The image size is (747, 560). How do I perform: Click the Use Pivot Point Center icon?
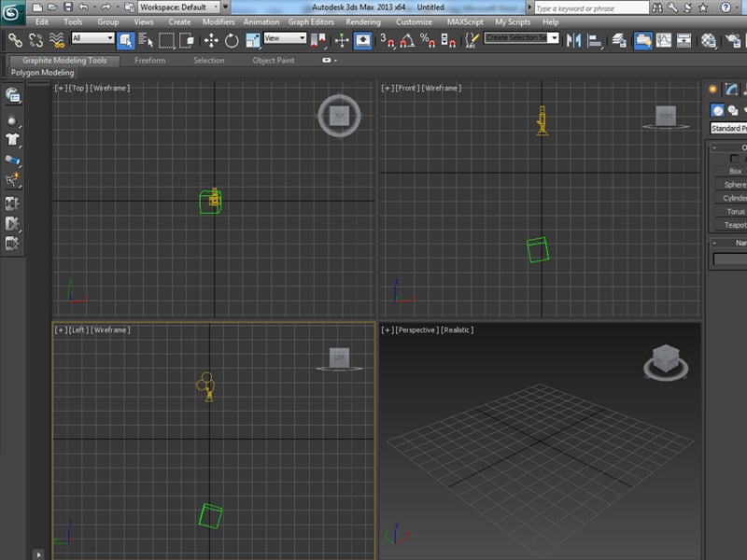click(318, 40)
